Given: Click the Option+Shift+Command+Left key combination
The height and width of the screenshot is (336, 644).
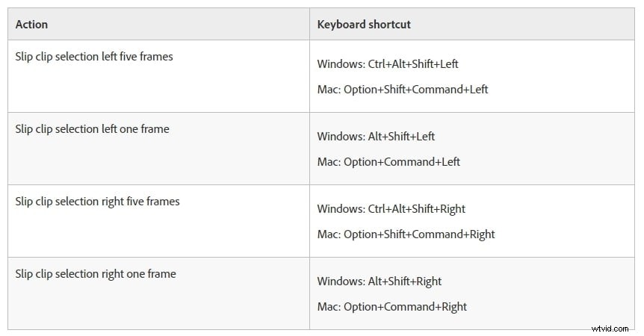Looking at the screenshot, I should [415, 90].
